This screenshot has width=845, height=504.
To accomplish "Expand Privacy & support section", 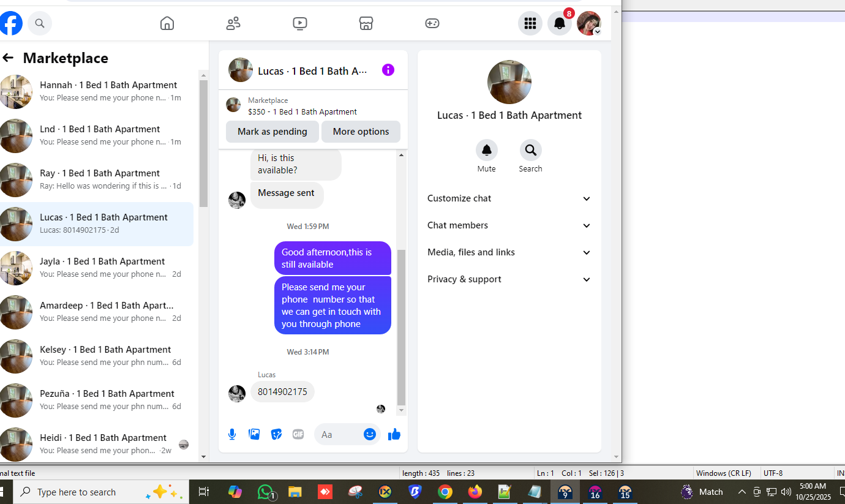I will pos(509,279).
